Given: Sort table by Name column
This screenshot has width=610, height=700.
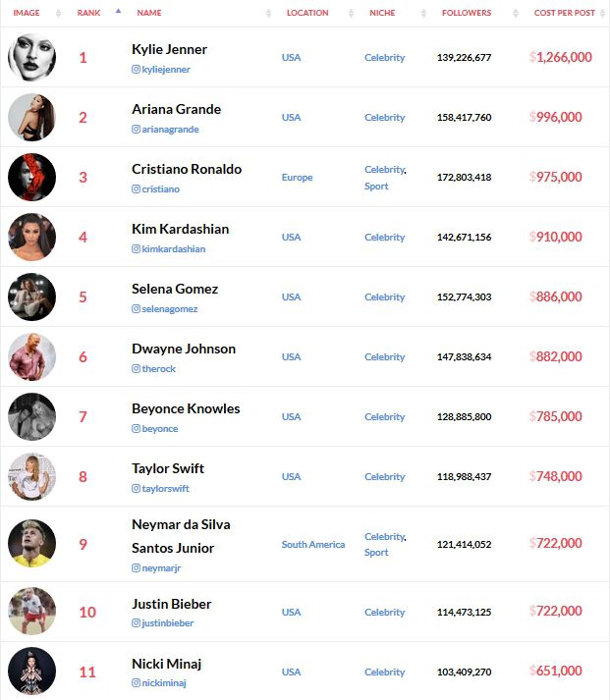Looking at the screenshot, I should [x=149, y=13].
